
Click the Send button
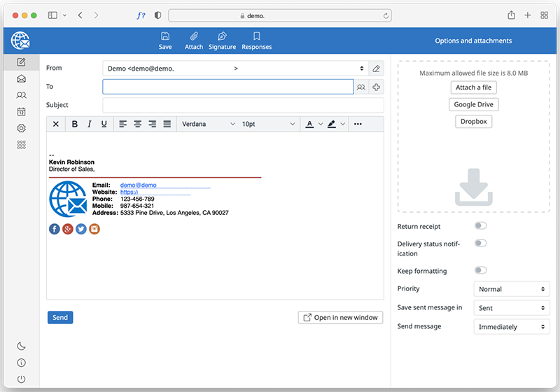[60, 317]
